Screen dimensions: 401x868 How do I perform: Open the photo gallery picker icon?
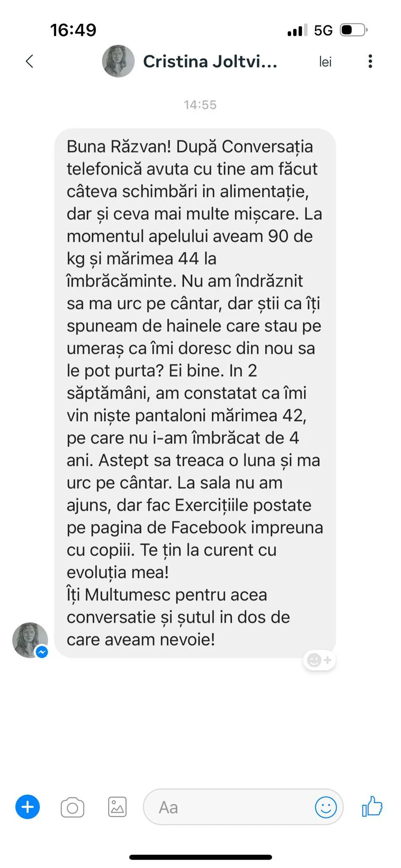click(x=117, y=807)
